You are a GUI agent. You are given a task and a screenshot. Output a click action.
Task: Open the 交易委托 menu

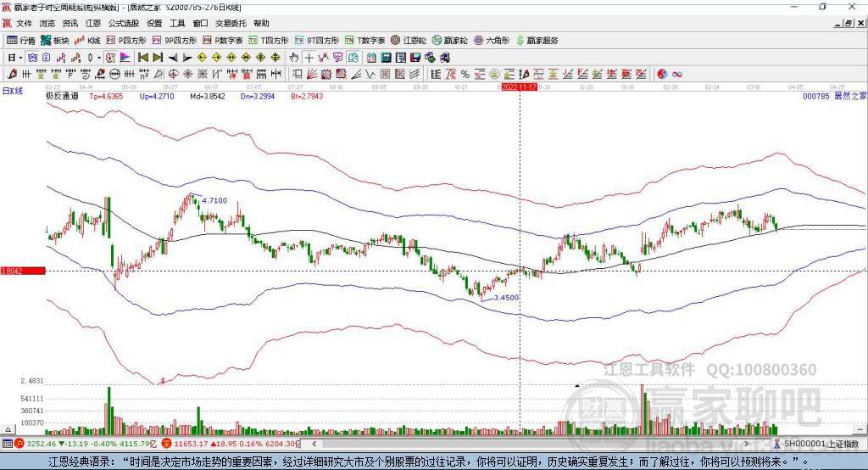tap(231, 23)
